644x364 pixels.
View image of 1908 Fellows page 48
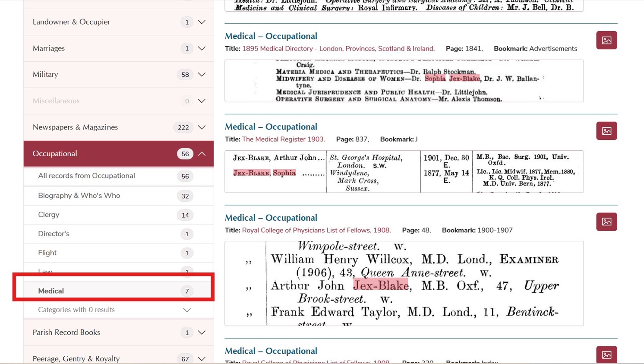[x=606, y=222]
